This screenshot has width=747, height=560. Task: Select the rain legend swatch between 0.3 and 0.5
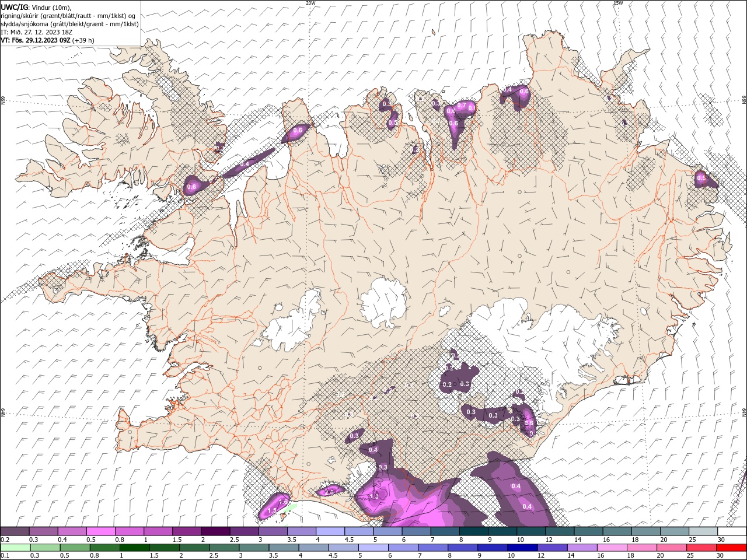click(x=45, y=548)
